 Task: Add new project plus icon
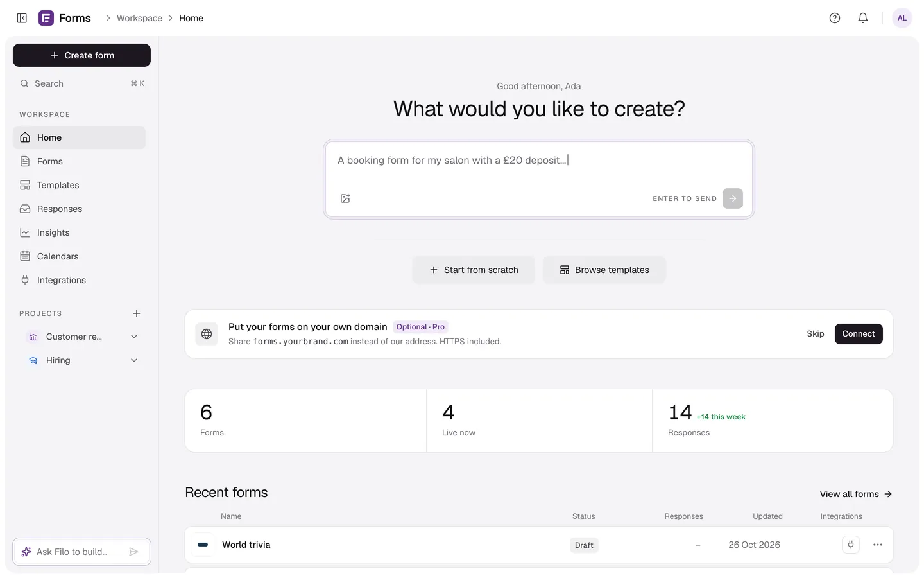(x=137, y=313)
